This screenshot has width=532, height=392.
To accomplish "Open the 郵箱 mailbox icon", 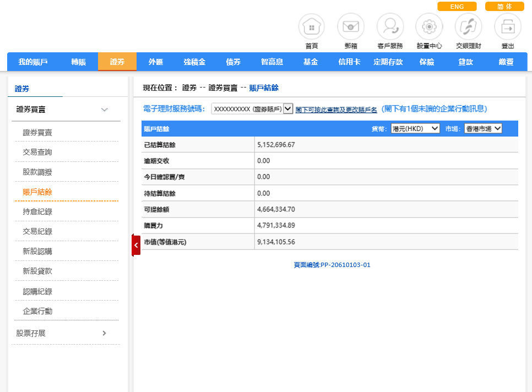I will [x=351, y=27].
